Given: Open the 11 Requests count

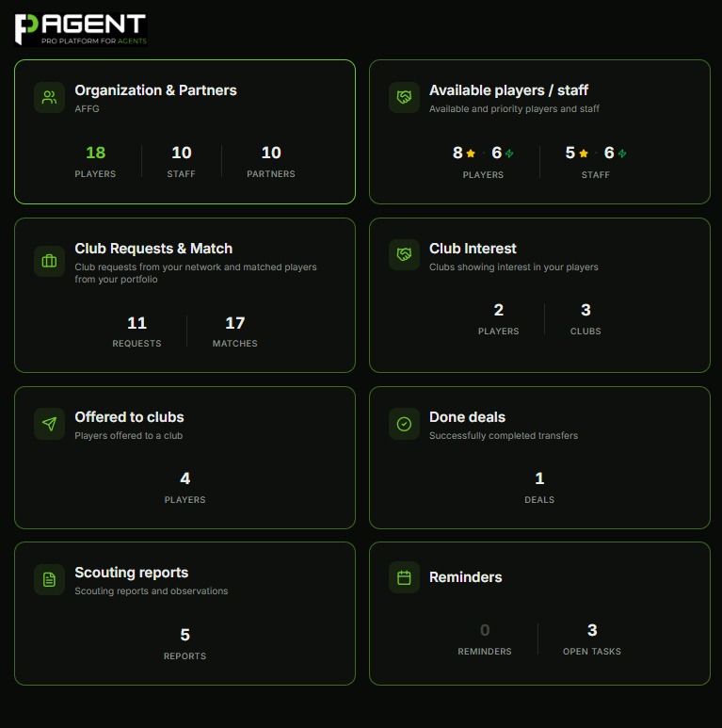Looking at the screenshot, I should (x=136, y=331).
